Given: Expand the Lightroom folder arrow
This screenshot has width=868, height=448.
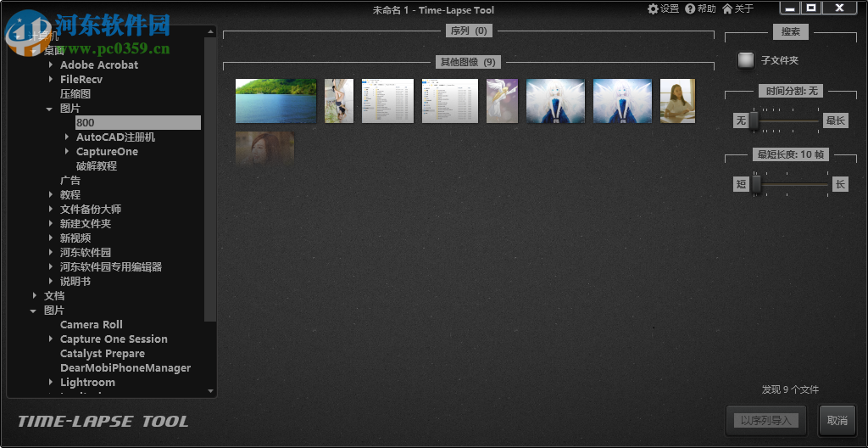Looking at the screenshot, I should pyautogui.click(x=50, y=382).
